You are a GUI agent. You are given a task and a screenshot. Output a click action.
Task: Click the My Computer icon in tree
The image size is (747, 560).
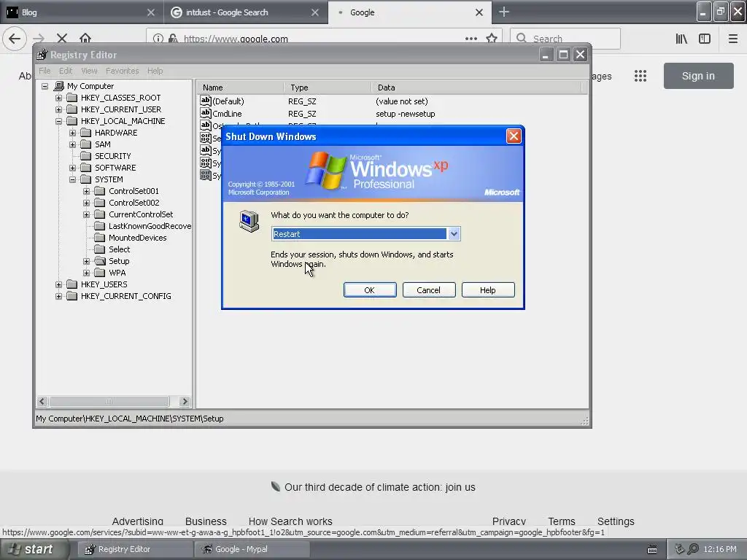[59, 86]
